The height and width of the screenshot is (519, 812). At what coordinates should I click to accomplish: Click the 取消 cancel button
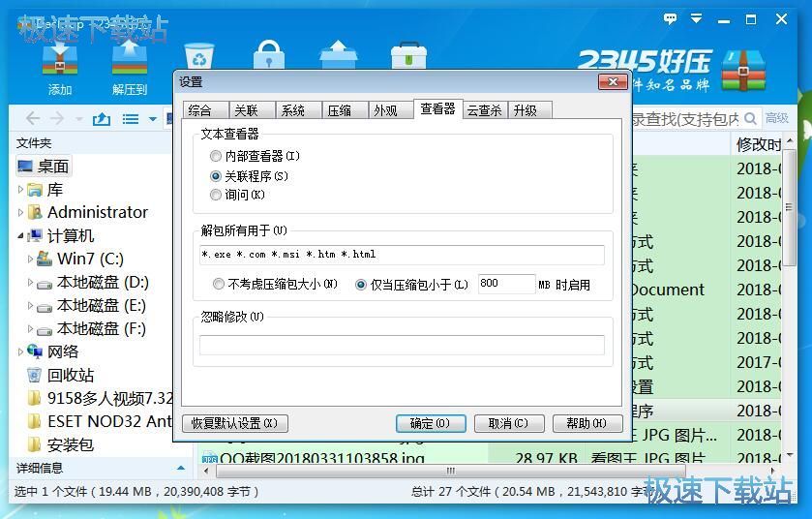[508, 423]
